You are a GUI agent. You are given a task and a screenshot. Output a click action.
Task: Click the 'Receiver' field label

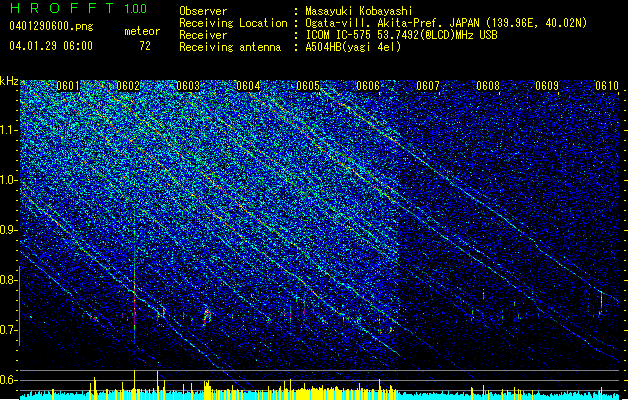(203, 35)
